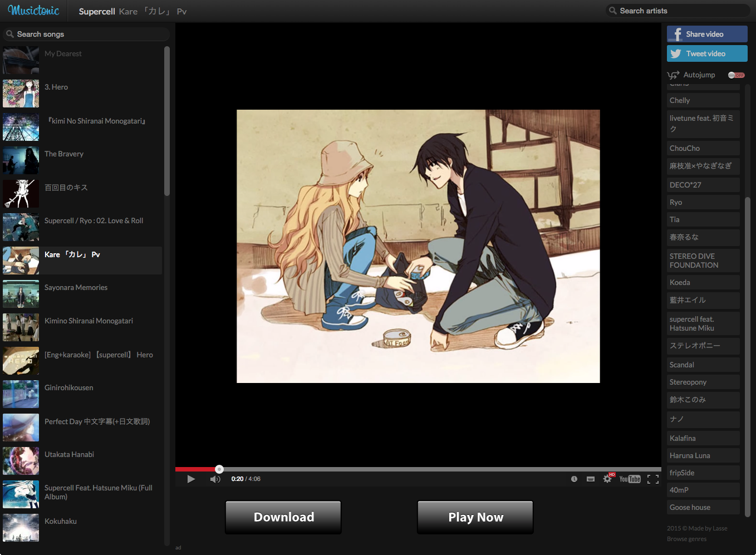
Task: Play Perfect Day 中文字幕 song
Action: tap(82, 428)
